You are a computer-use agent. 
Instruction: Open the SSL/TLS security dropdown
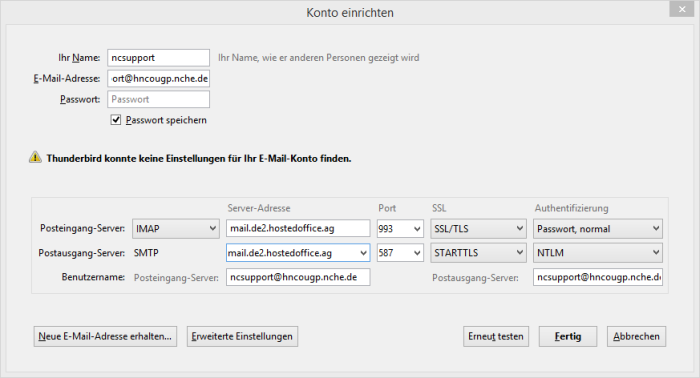(478, 228)
